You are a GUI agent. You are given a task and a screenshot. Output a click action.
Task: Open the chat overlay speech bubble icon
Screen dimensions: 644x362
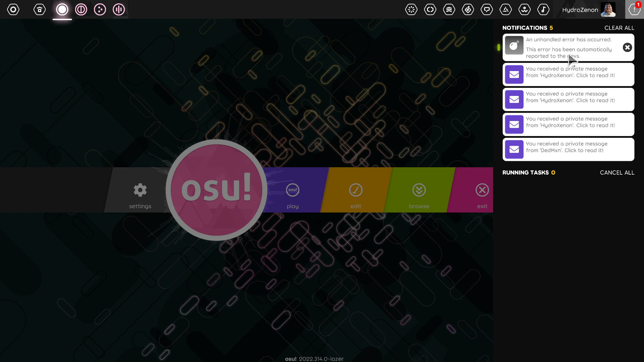tap(487, 9)
